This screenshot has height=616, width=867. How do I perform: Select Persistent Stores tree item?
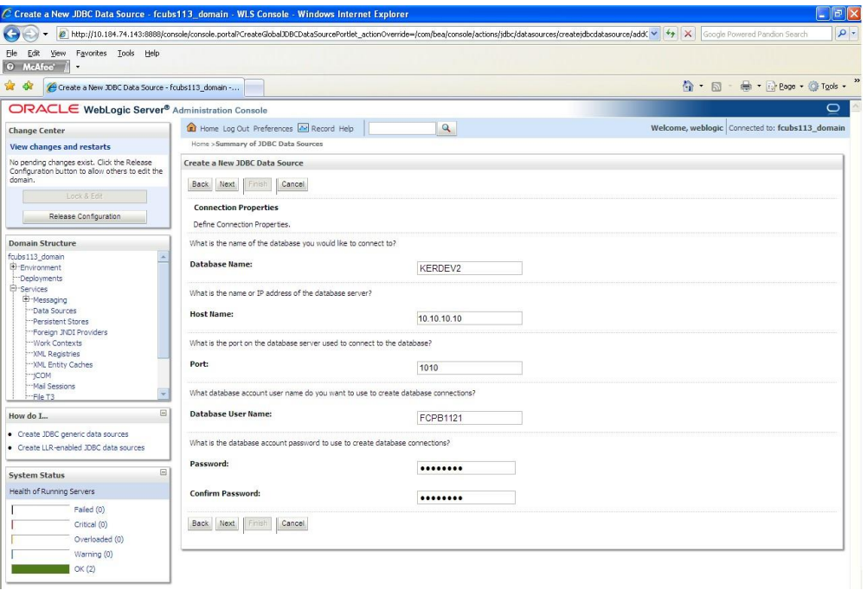point(61,321)
